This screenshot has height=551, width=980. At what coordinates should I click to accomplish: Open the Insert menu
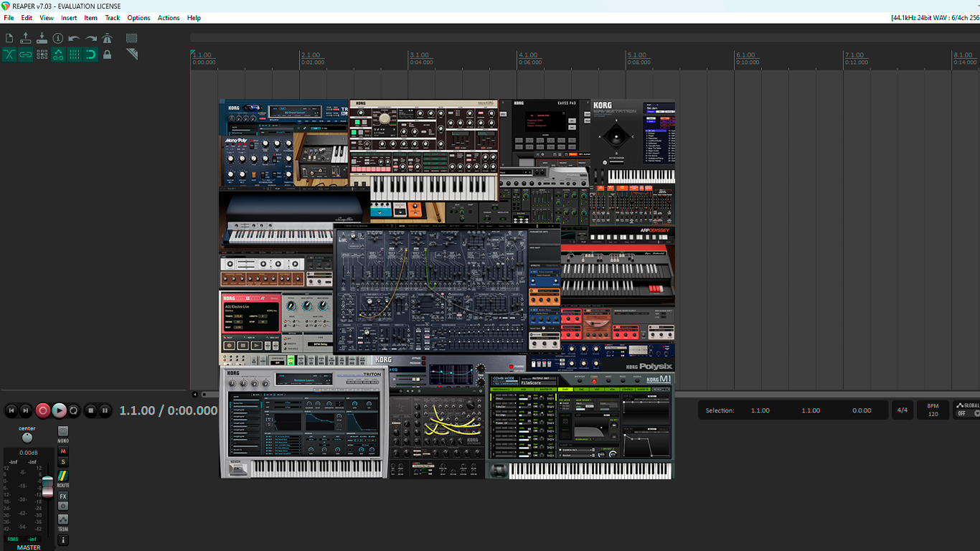(69, 18)
